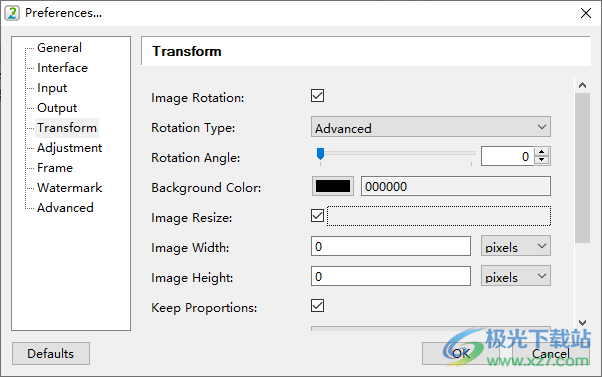Select Advanced in the category tree
The image size is (602, 377).
pos(65,207)
